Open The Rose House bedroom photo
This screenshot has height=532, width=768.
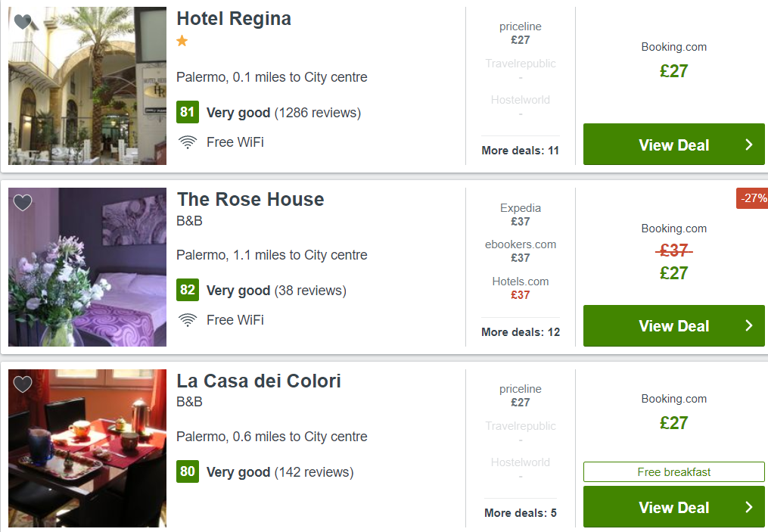click(x=87, y=267)
